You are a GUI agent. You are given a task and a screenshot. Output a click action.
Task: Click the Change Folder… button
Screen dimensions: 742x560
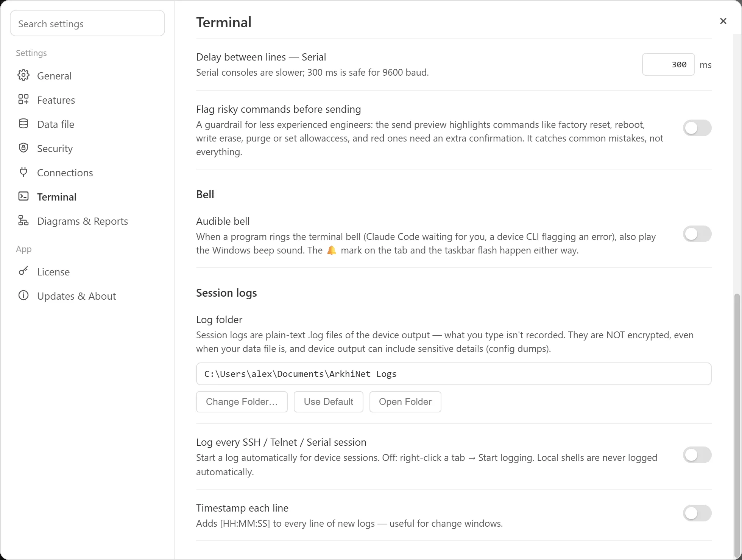[242, 402]
